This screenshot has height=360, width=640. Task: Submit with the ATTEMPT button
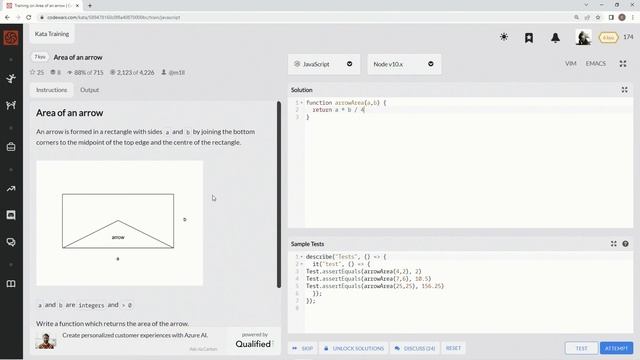[x=616, y=348]
